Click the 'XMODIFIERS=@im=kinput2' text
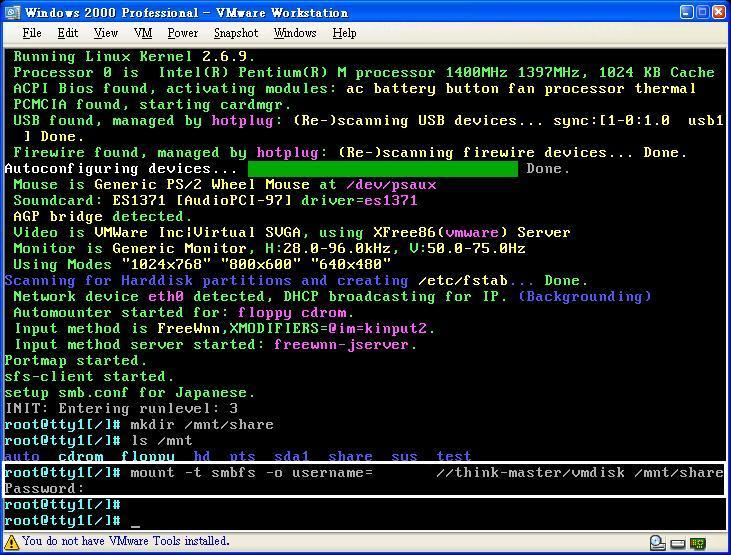Viewport: 731px width, 555px height. [328, 329]
